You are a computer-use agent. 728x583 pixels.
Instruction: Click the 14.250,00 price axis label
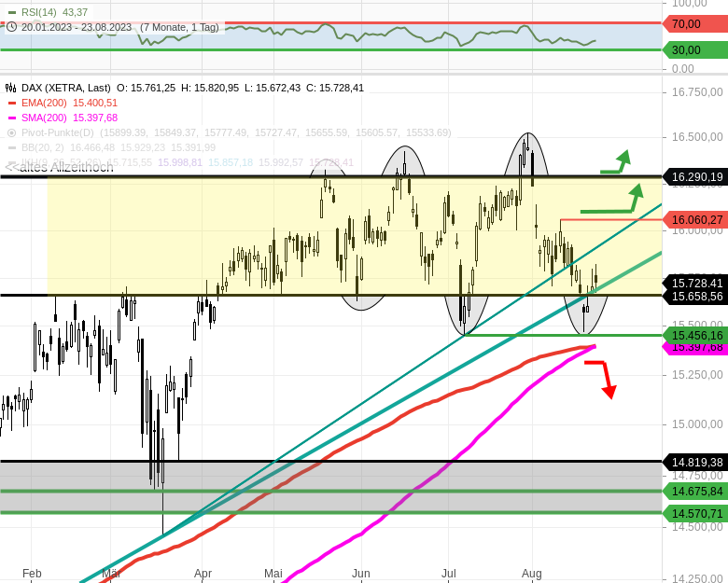(697, 578)
